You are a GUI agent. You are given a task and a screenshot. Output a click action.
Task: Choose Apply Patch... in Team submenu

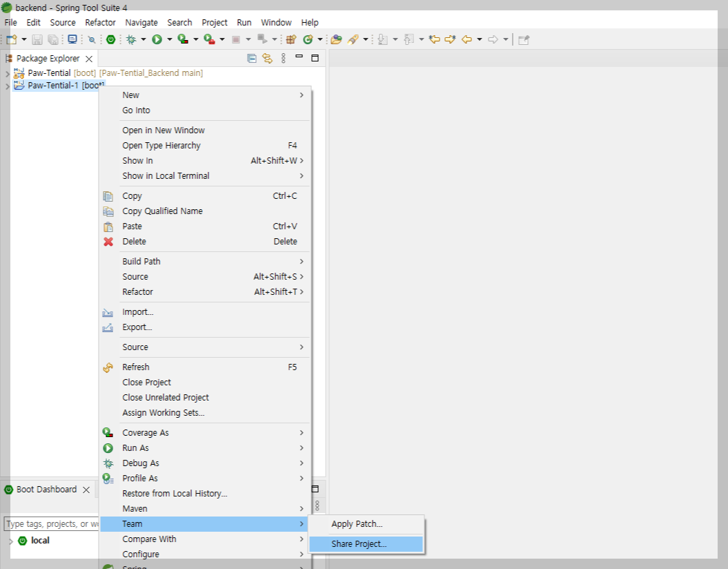coord(366,524)
